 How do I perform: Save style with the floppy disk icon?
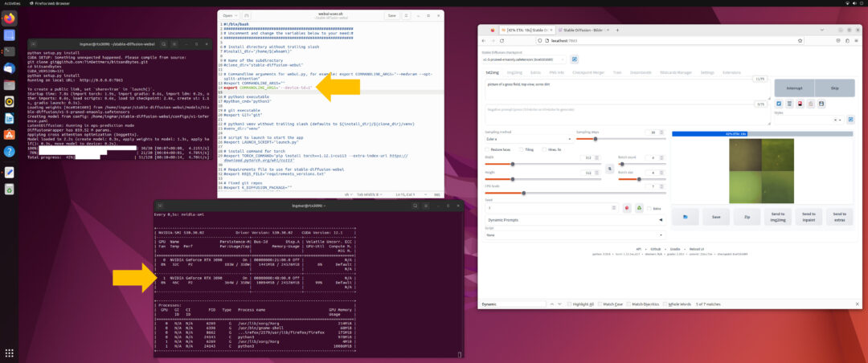(x=821, y=104)
